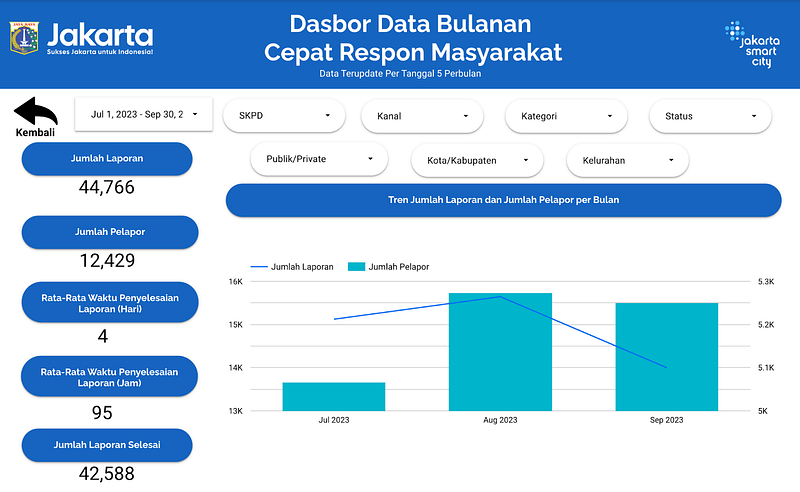Click the 12,429 reporter count value
Screen dimensions: 800x492
click(107, 261)
